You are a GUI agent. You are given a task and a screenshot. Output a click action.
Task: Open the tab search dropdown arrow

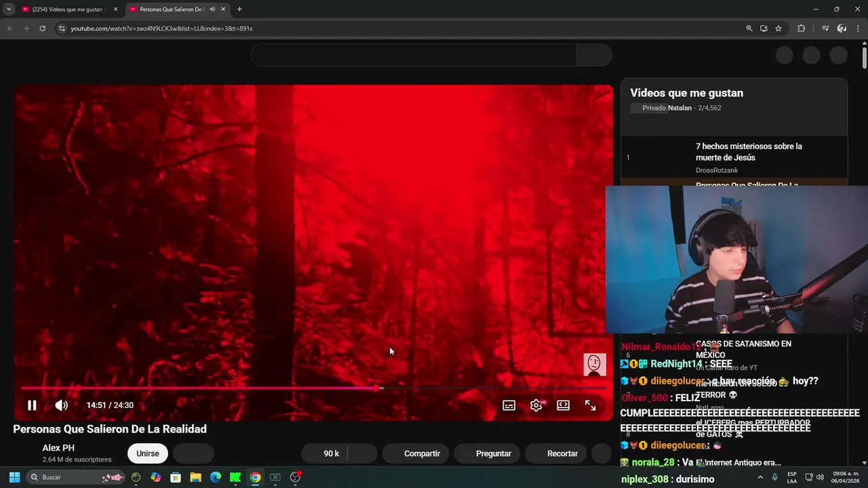point(9,9)
